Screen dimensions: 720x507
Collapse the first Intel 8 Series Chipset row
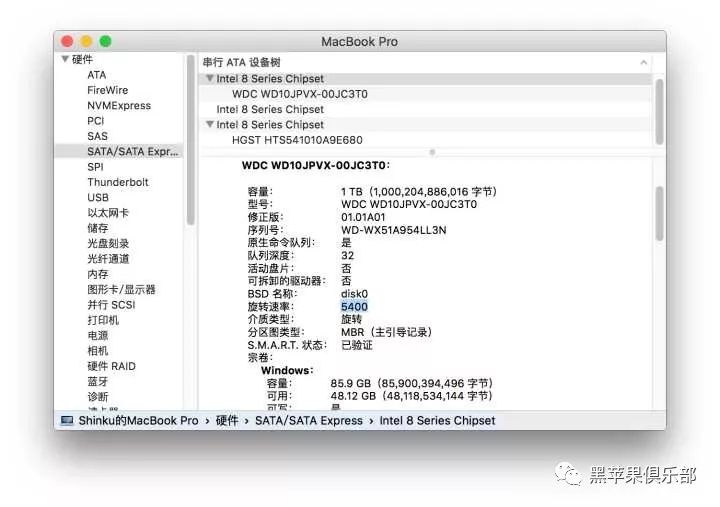pyautogui.click(x=210, y=78)
